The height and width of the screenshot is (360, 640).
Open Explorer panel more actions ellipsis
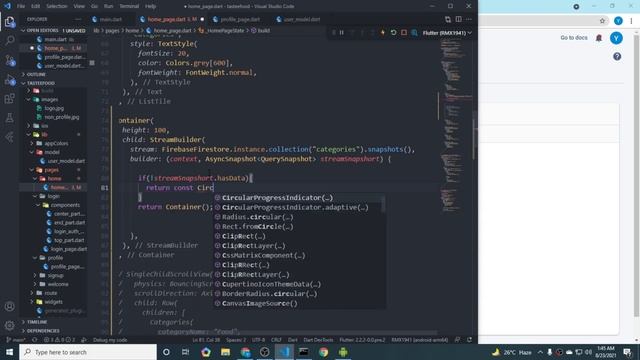click(x=78, y=19)
